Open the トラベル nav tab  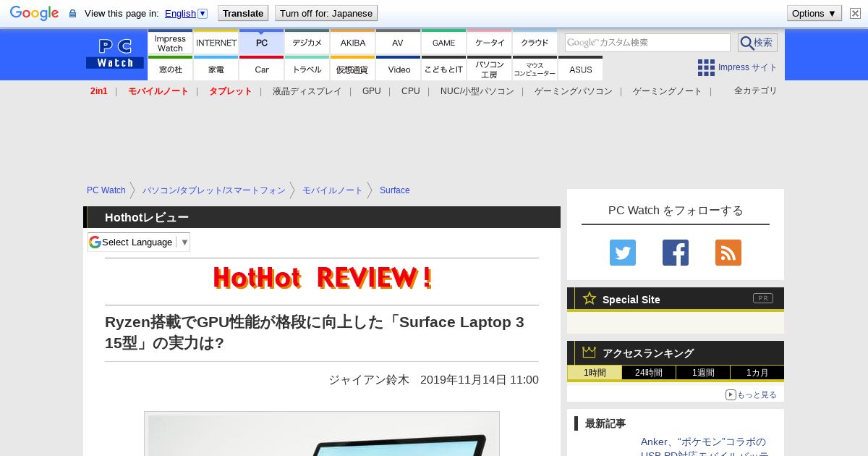click(307, 69)
